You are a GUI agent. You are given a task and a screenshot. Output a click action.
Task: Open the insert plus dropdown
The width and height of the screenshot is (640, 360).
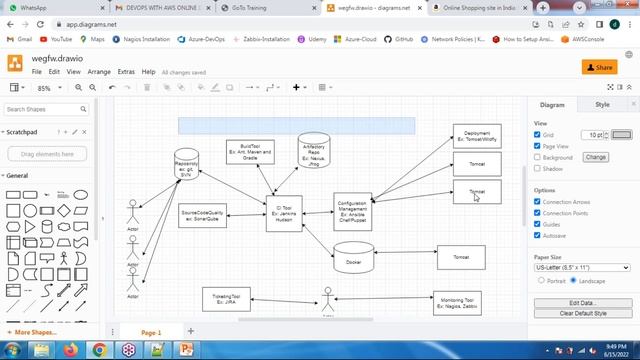[x=300, y=87]
